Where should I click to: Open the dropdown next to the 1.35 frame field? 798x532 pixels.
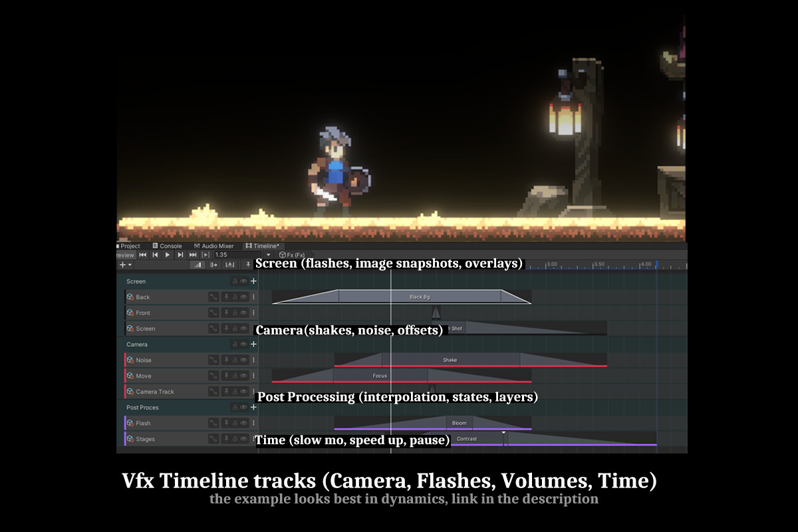(269, 255)
